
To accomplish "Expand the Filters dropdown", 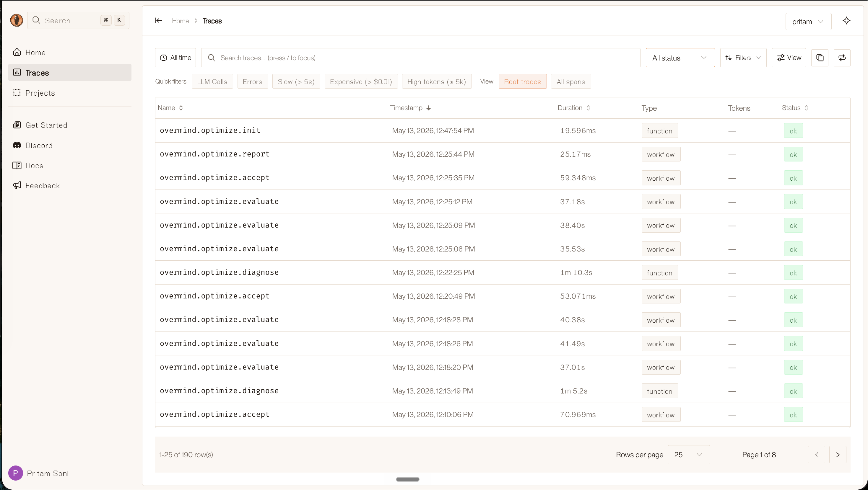I will point(743,58).
